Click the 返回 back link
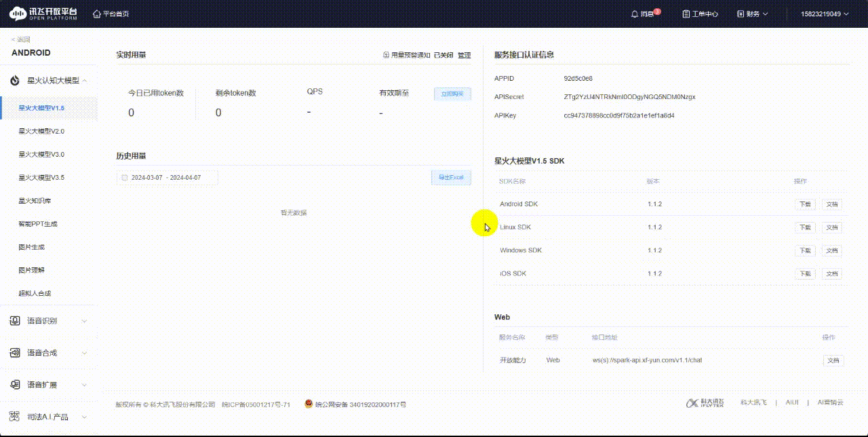This screenshot has width=868, height=437. coord(21,39)
